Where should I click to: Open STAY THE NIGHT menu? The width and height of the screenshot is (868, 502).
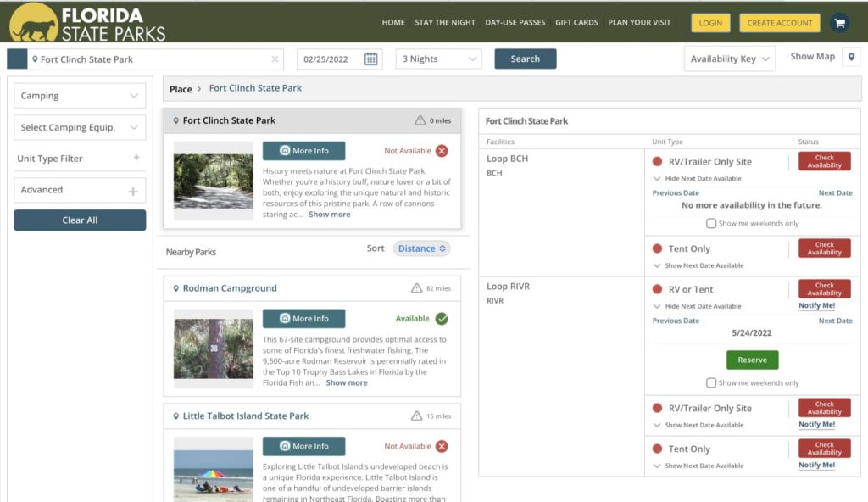point(445,23)
